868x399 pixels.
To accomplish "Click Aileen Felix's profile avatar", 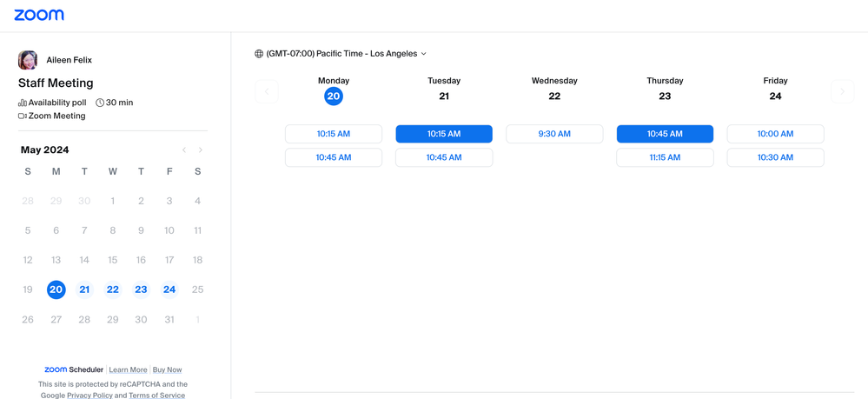I will (28, 60).
